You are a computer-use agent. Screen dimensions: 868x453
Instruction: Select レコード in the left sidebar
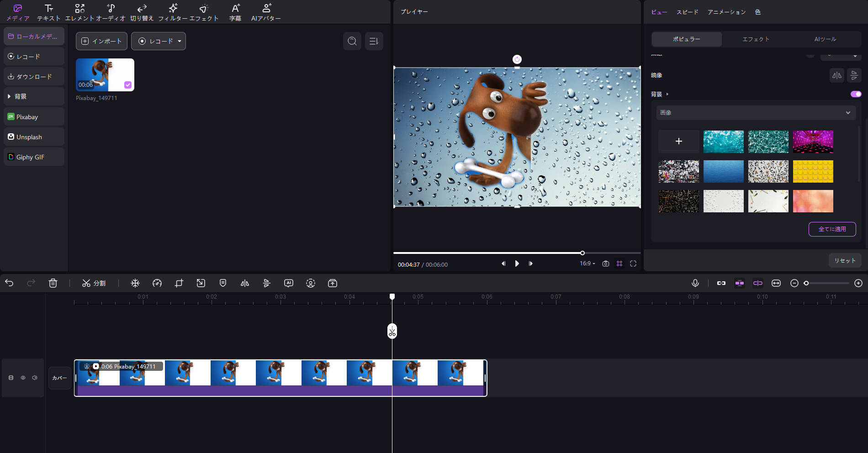pos(34,56)
